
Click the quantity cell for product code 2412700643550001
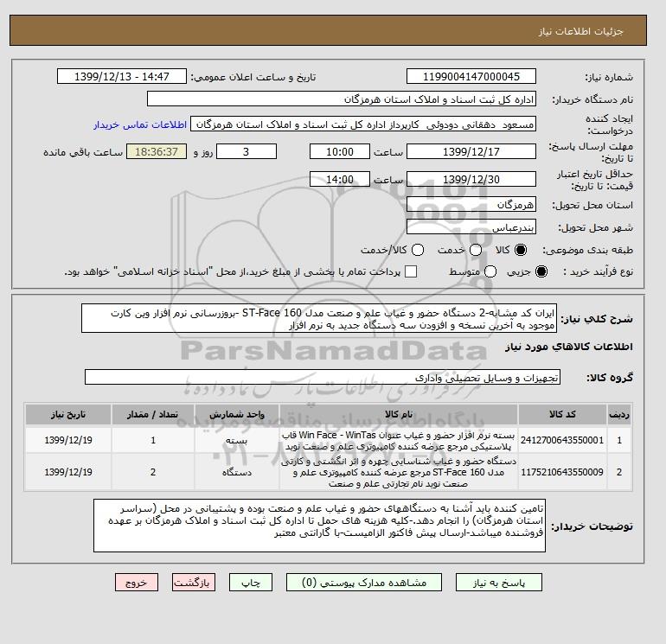[x=153, y=440]
